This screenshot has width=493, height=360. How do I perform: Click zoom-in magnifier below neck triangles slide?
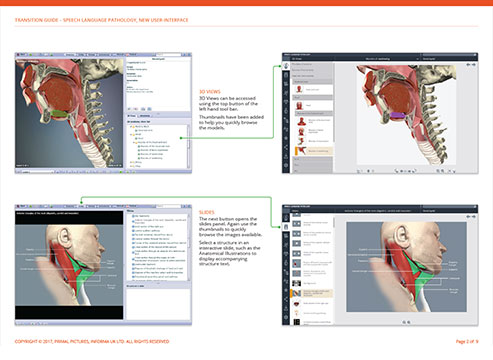[404, 322]
